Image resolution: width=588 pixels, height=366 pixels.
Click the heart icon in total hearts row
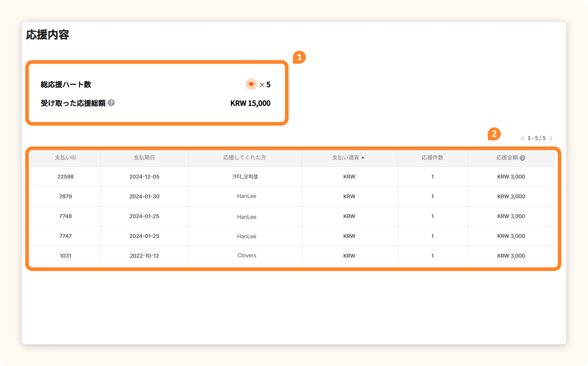[251, 84]
